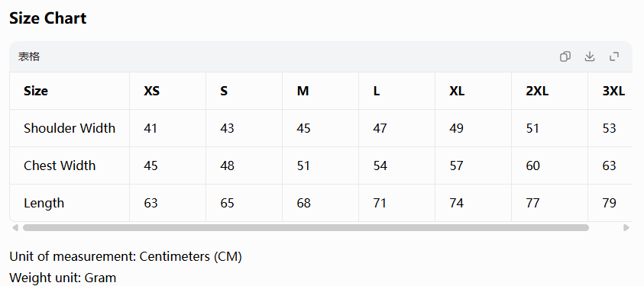Select the XS column header
This screenshot has width=644, height=286.
(167, 91)
